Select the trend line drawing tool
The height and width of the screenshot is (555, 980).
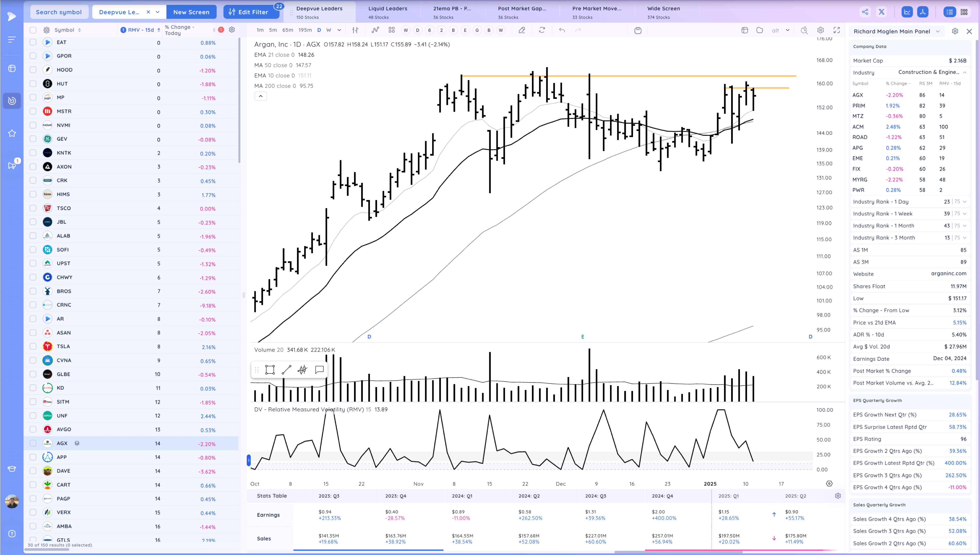click(286, 370)
